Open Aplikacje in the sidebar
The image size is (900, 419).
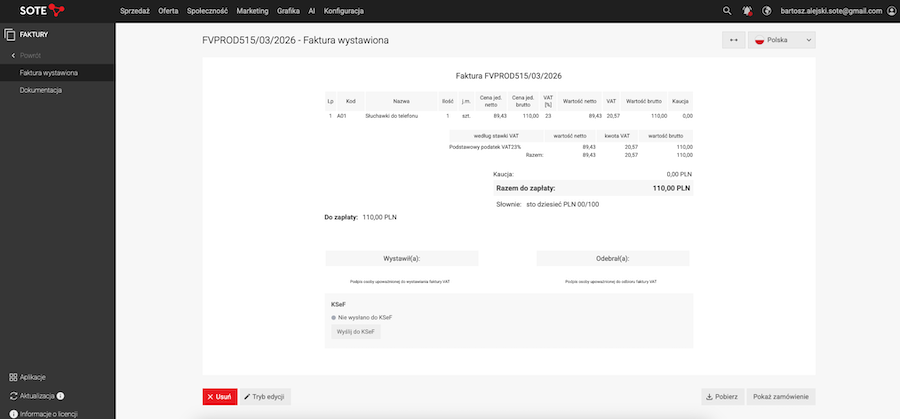pyautogui.click(x=28, y=377)
